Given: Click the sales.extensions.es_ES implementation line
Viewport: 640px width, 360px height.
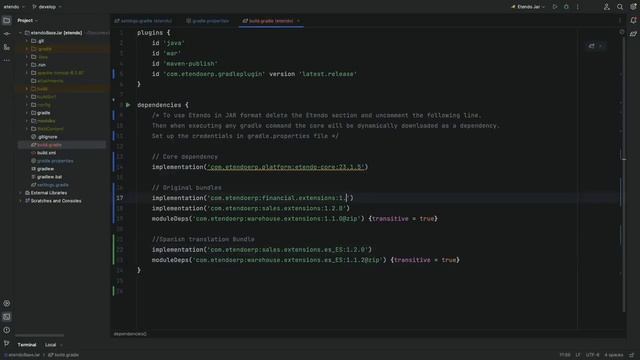Looking at the screenshot, I should pos(262,249).
